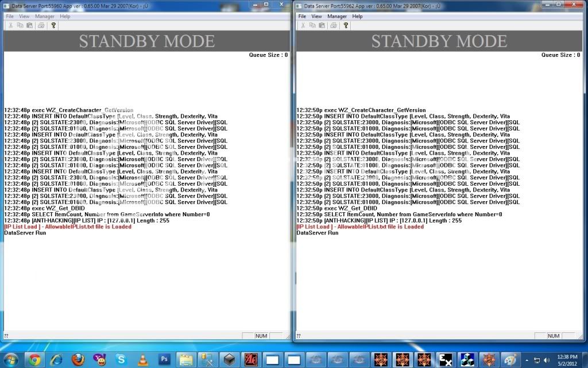Click the Windows Start button
The width and height of the screenshot is (588, 368).
(x=11, y=359)
